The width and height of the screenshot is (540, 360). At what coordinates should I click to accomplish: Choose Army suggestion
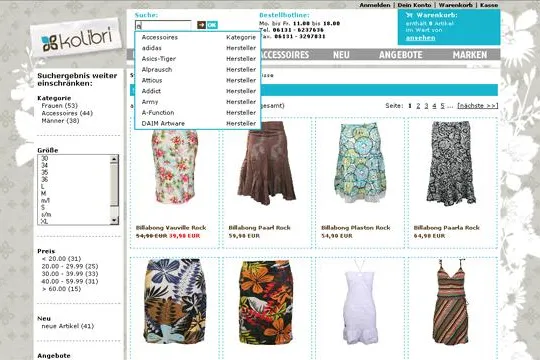pos(198,102)
